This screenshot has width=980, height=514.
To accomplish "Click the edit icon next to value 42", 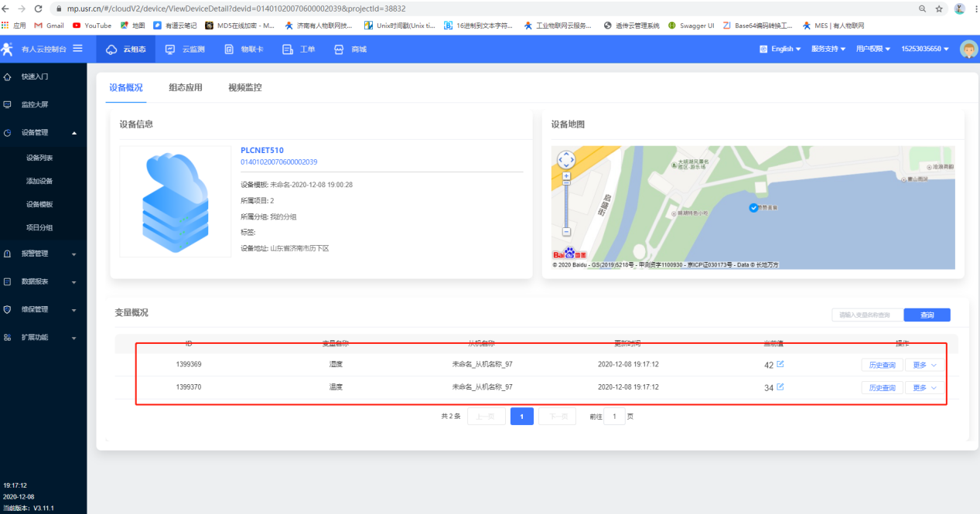I will pyautogui.click(x=780, y=364).
